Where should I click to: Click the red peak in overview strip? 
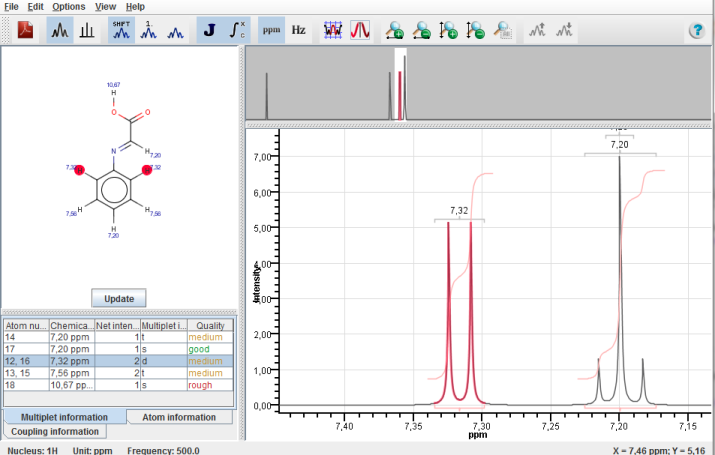click(x=400, y=95)
